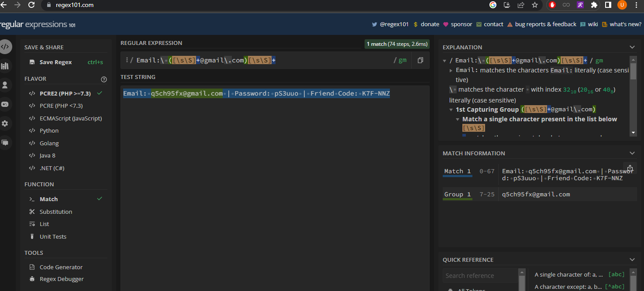Select PCRE2 (PHP >=7.3) flavor
Viewport: 644px width, 291px height.
click(65, 93)
